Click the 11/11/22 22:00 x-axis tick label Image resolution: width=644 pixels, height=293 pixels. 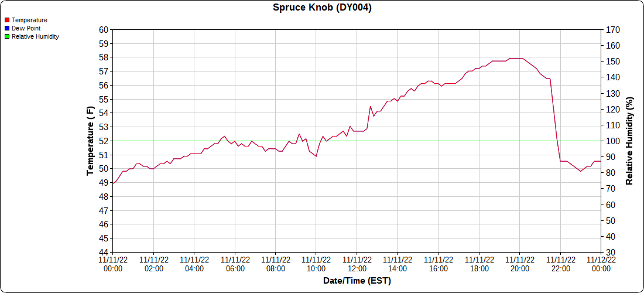pyautogui.click(x=560, y=264)
